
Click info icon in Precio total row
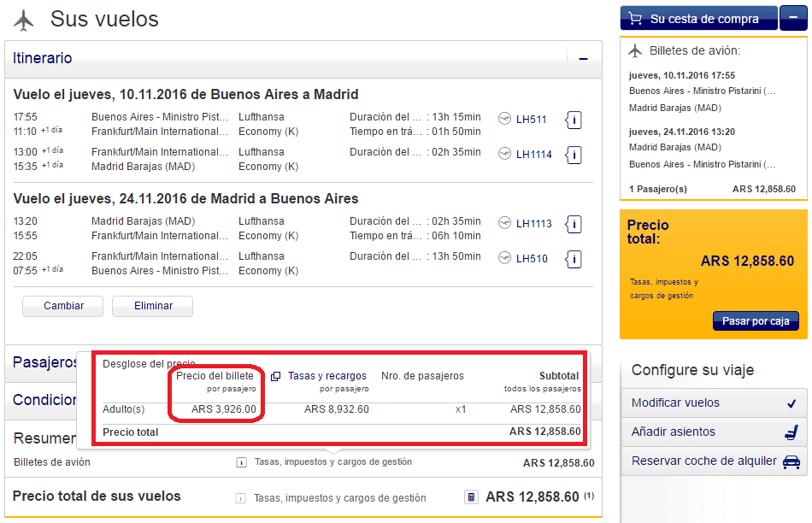241,498
